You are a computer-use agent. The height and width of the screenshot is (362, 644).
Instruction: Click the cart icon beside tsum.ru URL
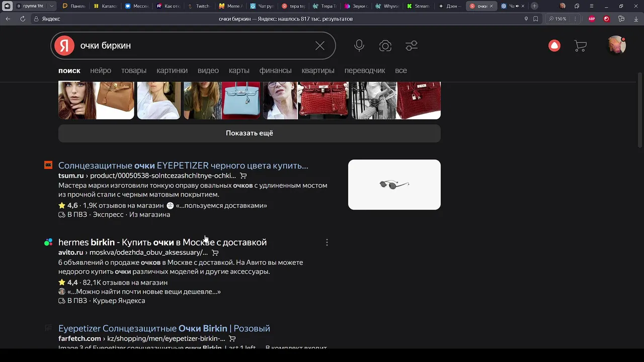(243, 175)
